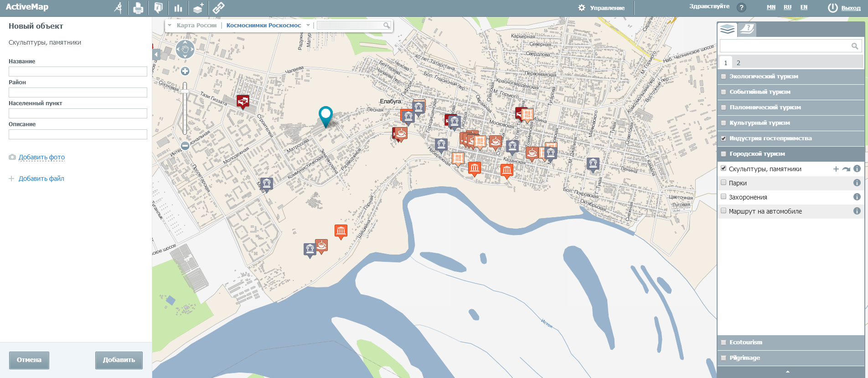This screenshot has height=378, width=868.
Task: Enable the Парки layer checkbox
Action: click(x=723, y=183)
